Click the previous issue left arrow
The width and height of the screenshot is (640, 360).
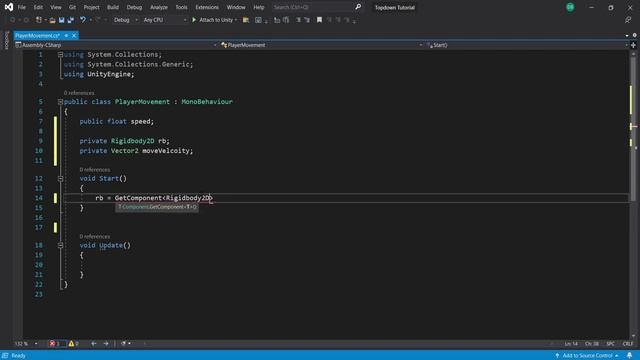(x=93, y=344)
